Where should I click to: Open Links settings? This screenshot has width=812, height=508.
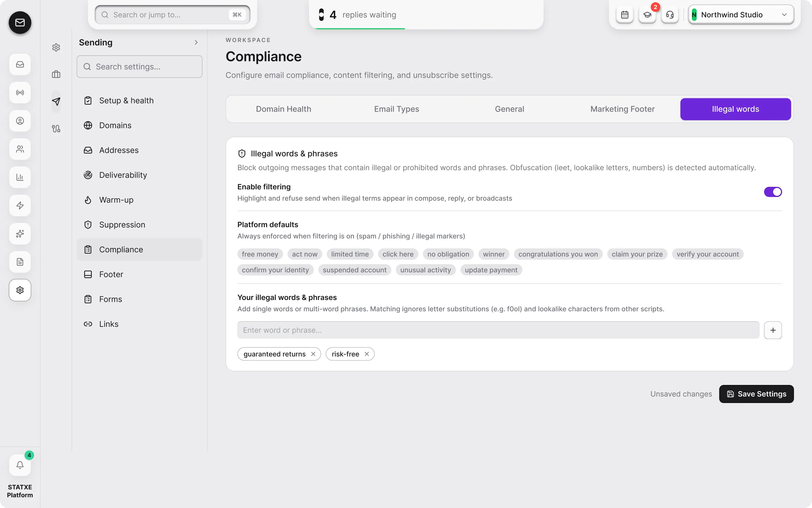(139, 324)
